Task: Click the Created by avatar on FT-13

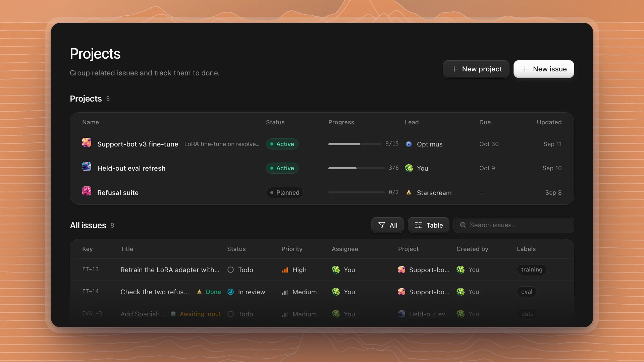Action: 461,270
